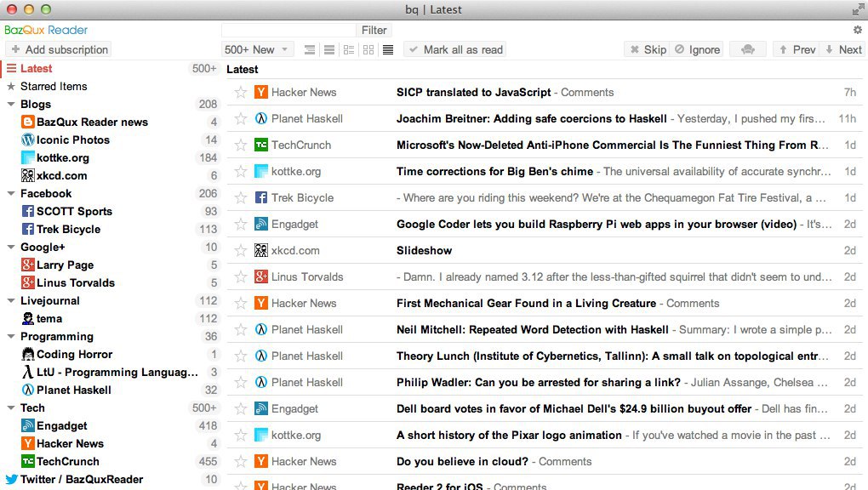Screen dimensions: 868x490
Task: Open the Neil Mitchell Repeated Word Detection article
Action: 545,329
